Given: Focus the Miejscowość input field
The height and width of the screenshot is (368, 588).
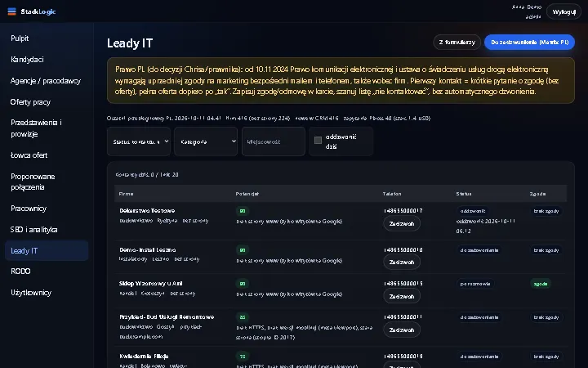Looking at the screenshot, I should [x=274, y=141].
